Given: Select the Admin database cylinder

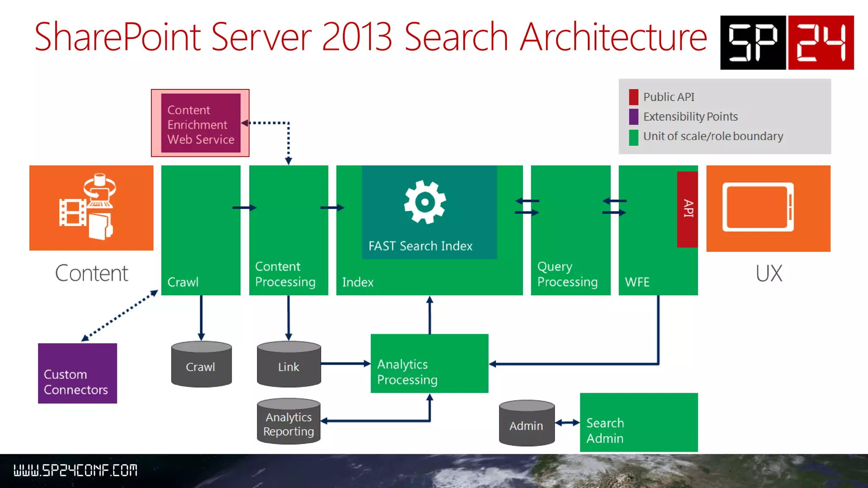Looking at the screenshot, I should pos(527,423).
